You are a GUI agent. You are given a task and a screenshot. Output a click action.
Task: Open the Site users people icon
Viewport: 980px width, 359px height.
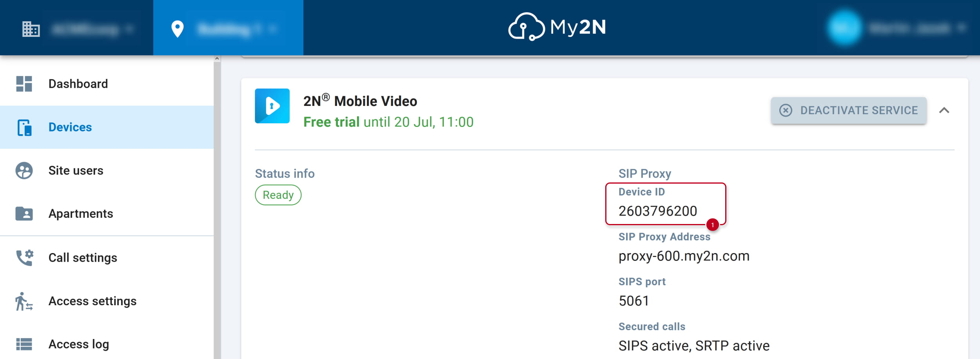pos(24,171)
